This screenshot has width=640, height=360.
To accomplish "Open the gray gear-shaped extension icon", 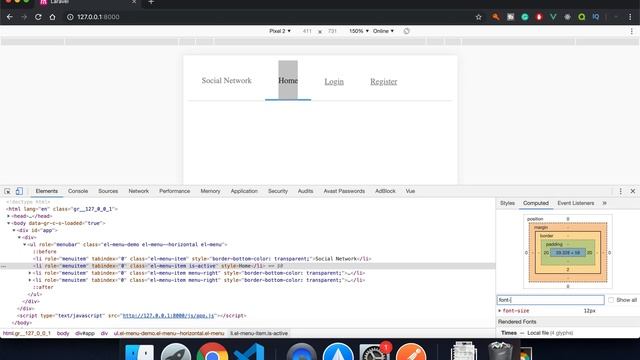I will [567, 17].
